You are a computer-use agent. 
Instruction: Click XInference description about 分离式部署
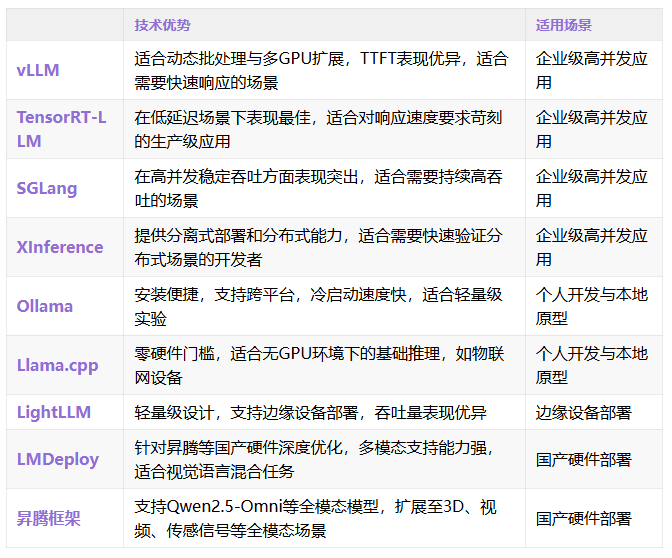click(318, 247)
